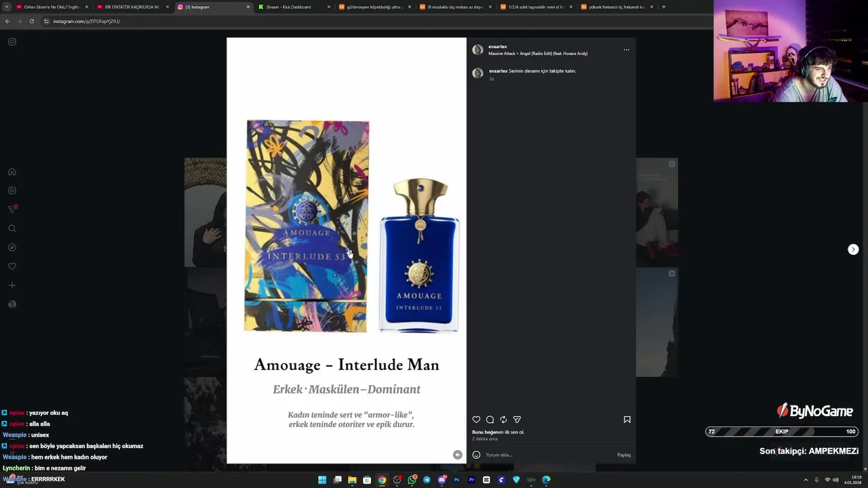Create new post with plus icon
This screenshot has width=868, height=488.
click(x=12, y=285)
